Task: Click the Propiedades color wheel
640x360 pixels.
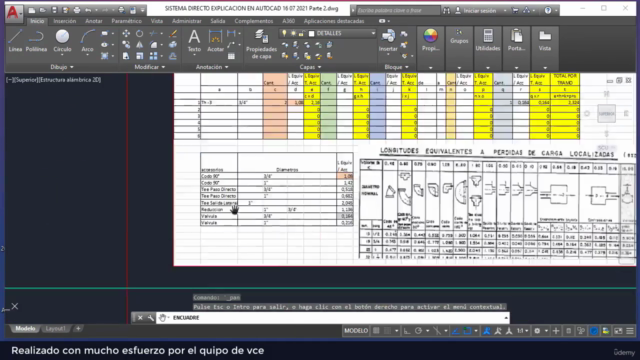Action: (x=430, y=36)
